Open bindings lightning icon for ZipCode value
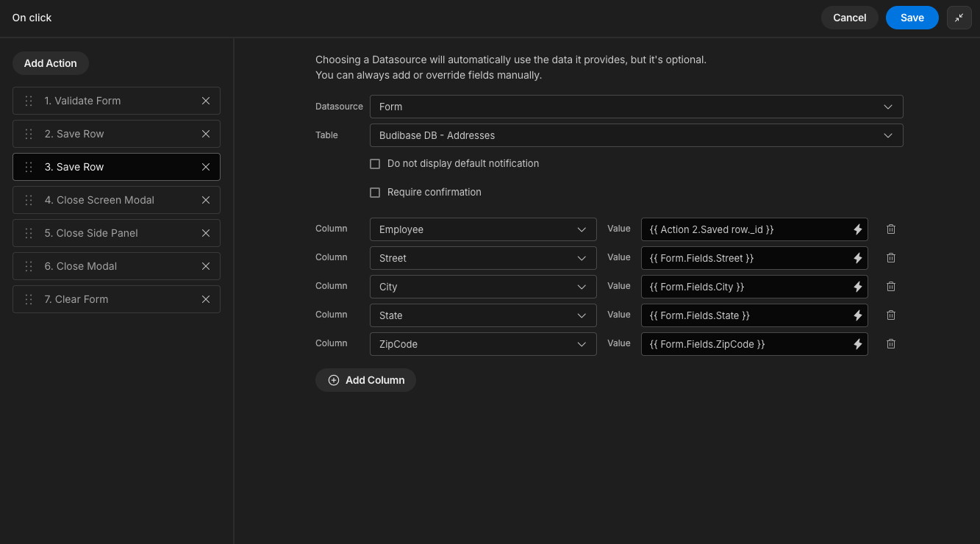Viewport: 980px width, 544px height. [857, 344]
